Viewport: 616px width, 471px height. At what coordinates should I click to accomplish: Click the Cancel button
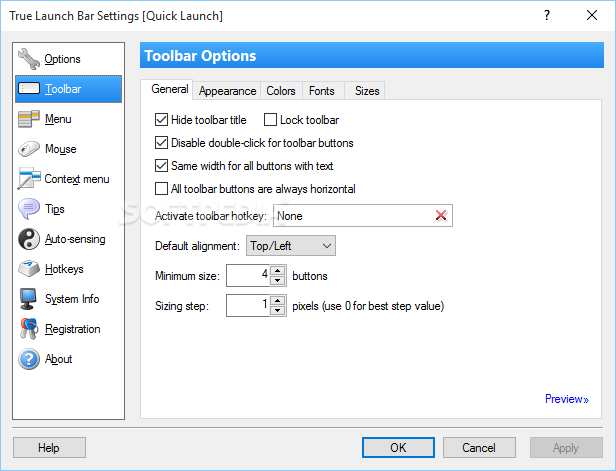[479, 447]
